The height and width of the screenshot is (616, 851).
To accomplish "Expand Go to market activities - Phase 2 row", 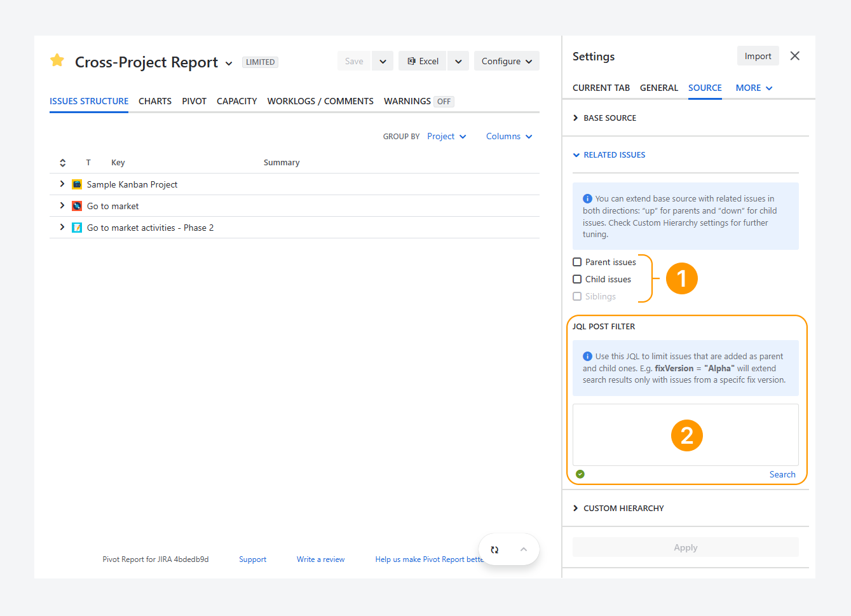I will tap(62, 227).
